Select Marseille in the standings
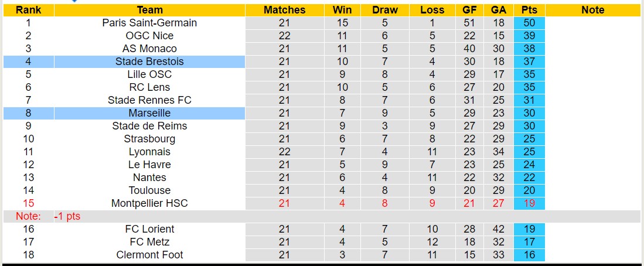Screen dimensions: 644x266 point(149,113)
